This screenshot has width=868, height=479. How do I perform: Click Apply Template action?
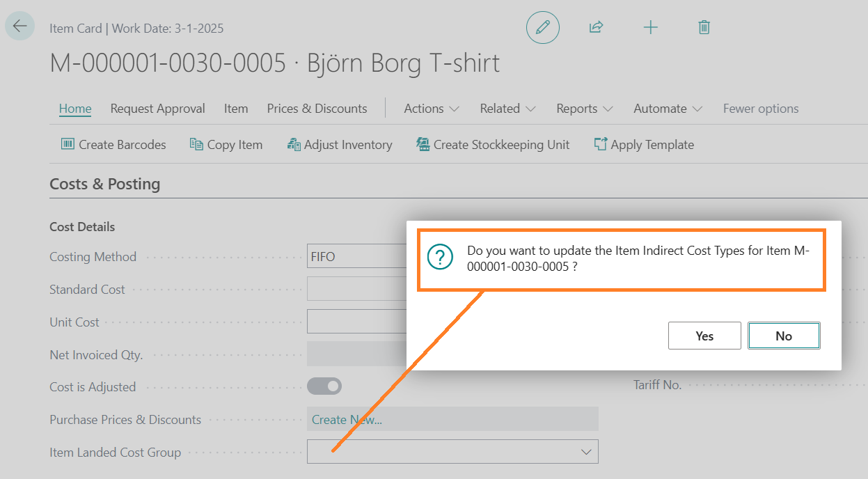(x=644, y=145)
